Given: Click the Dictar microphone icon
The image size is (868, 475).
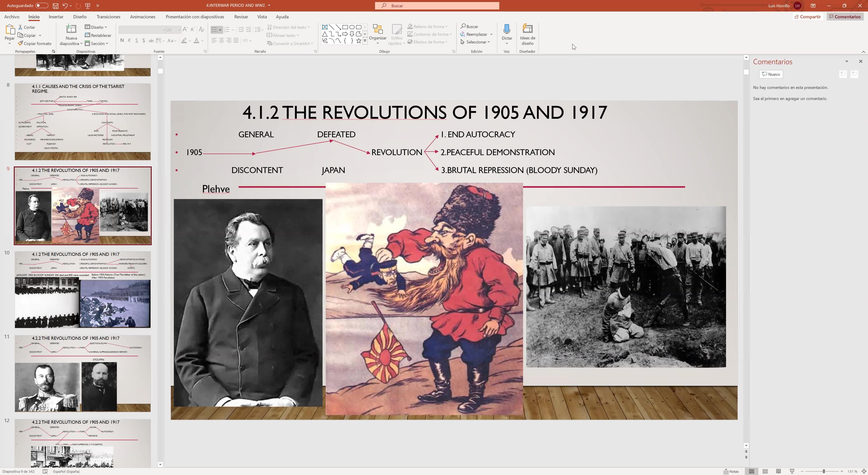Looking at the screenshot, I should coord(506,29).
